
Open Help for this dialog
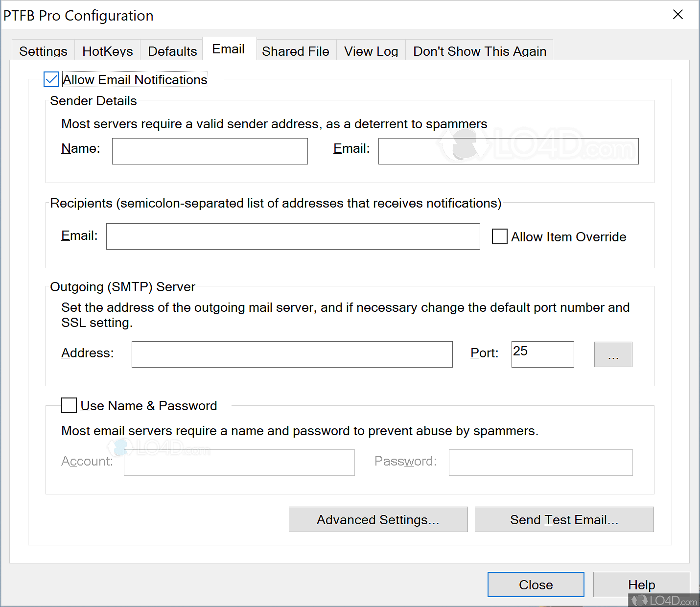coord(642,584)
